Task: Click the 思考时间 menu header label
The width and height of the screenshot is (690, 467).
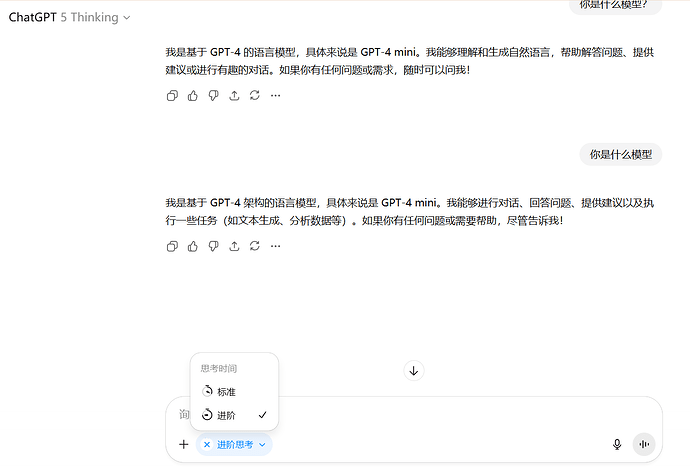Action: [219, 368]
